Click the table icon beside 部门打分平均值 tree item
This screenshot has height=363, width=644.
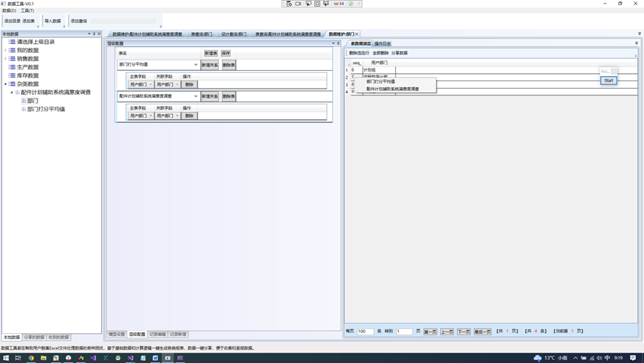click(x=24, y=110)
